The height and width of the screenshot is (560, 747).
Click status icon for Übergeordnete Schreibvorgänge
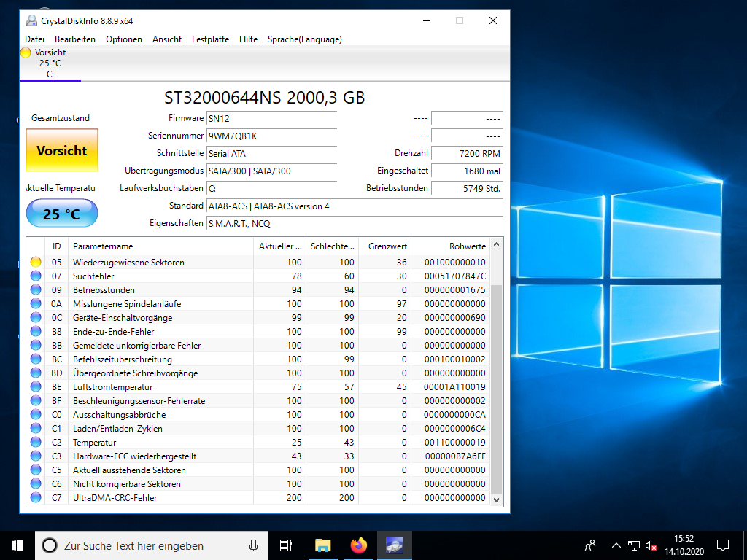point(36,373)
